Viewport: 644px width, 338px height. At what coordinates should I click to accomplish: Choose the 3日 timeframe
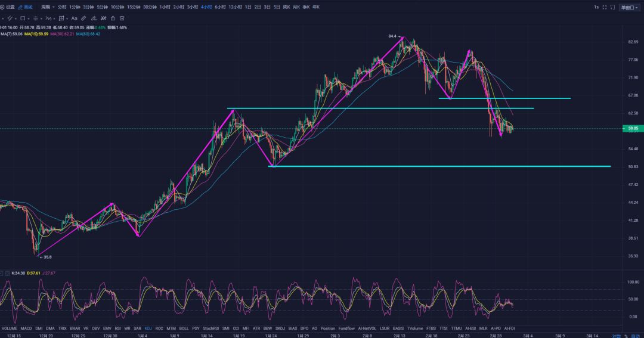[267, 7]
